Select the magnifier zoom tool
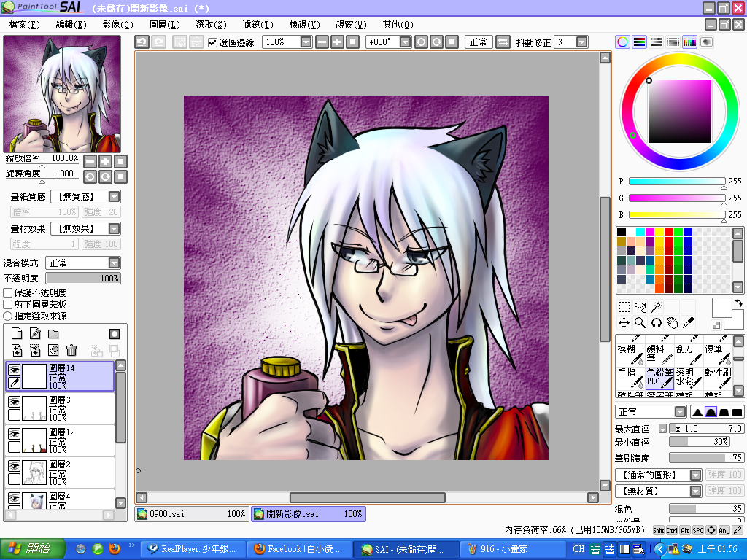Image resolution: width=747 pixels, height=560 pixels. pos(640,323)
